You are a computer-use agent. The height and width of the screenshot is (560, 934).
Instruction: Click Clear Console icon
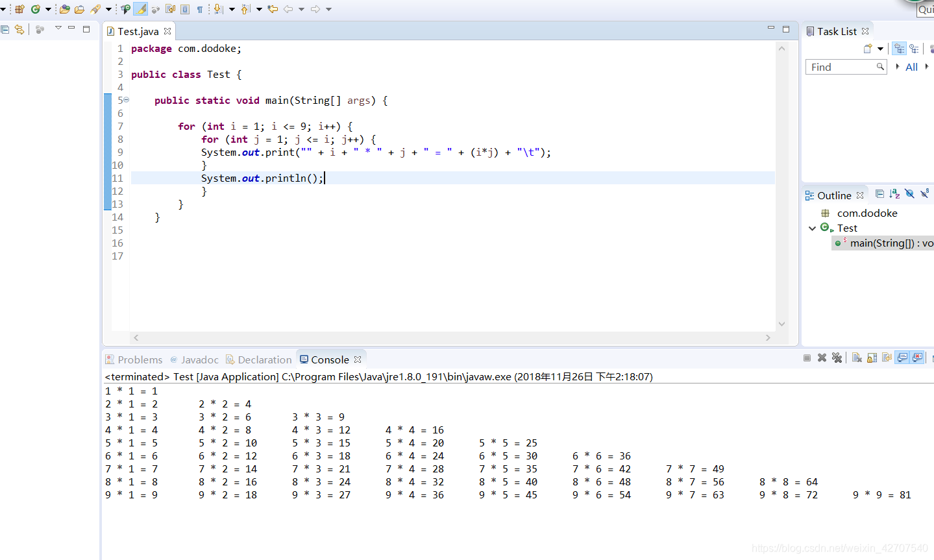click(x=857, y=358)
